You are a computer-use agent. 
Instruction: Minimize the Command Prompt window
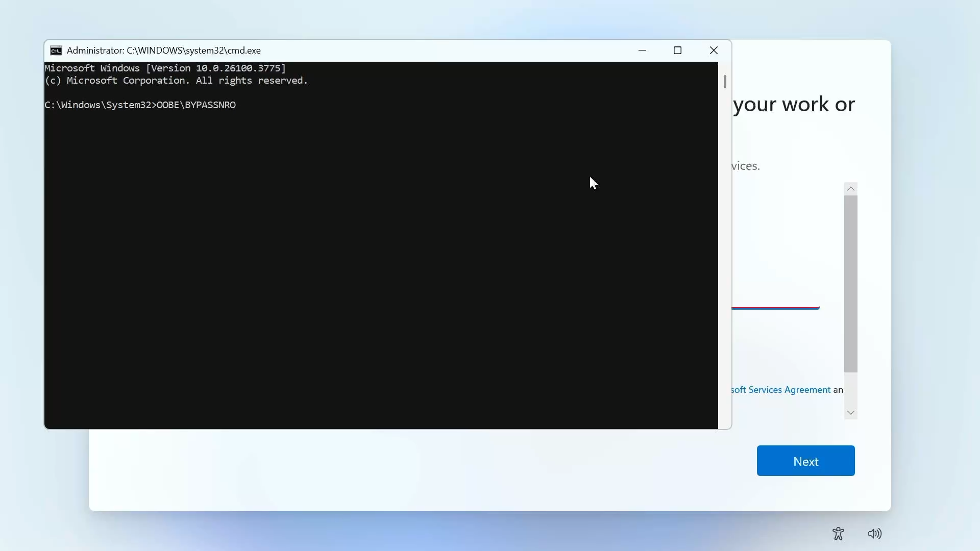click(x=642, y=51)
